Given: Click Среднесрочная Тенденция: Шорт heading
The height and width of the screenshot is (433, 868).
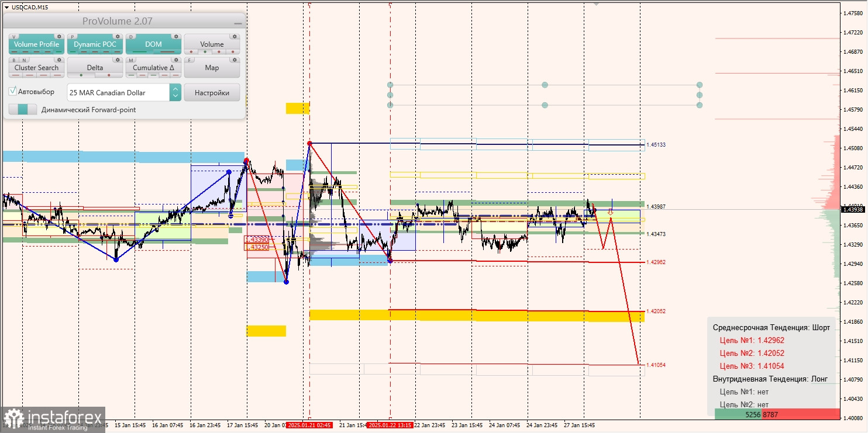Looking at the screenshot, I should pos(771,327).
